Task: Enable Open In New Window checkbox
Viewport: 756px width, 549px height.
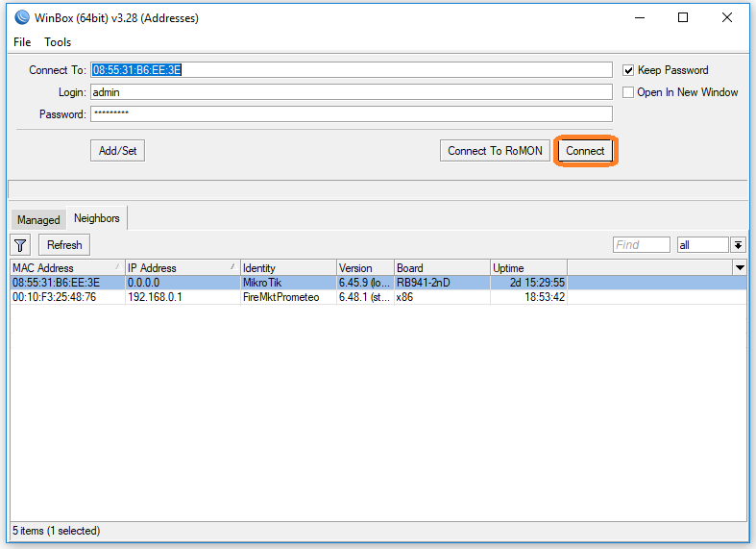Action: click(628, 92)
